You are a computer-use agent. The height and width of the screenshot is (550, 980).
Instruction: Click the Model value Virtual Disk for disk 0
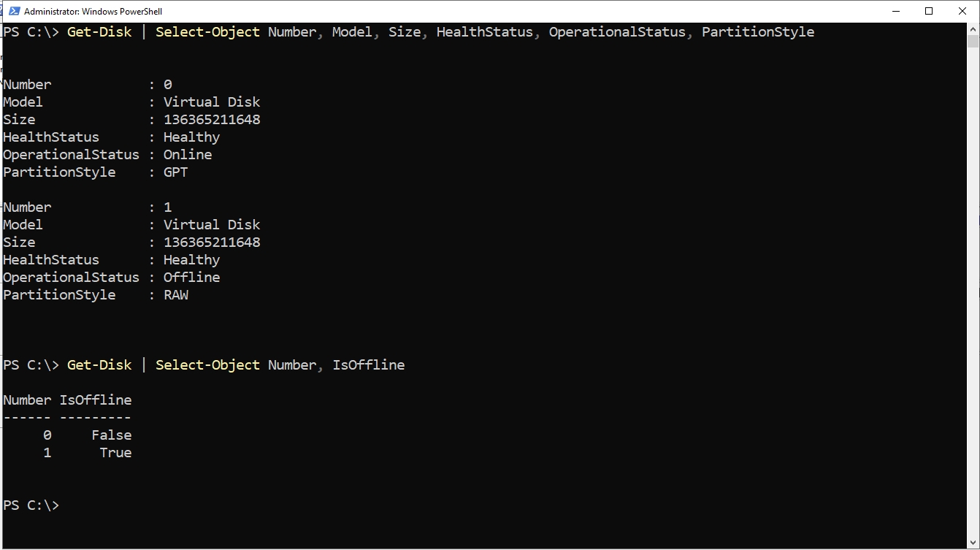[212, 102]
